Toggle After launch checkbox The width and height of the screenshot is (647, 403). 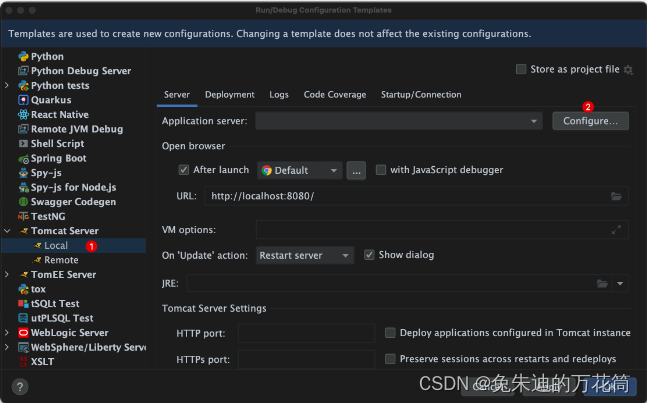click(x=184, y=170)
